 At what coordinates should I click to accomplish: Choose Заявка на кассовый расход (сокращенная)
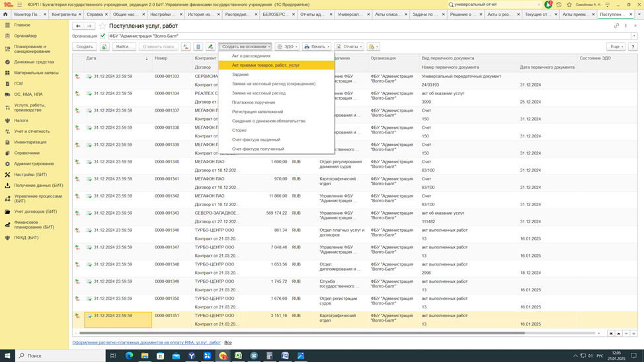tap(276, 84)
